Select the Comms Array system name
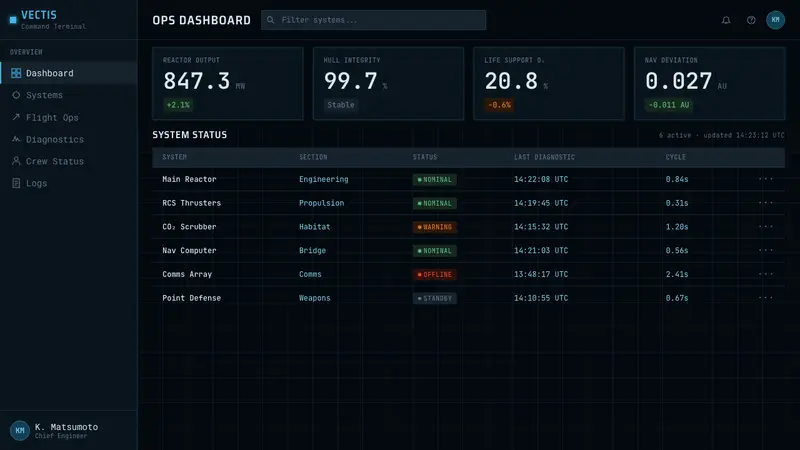Screen dimensions: 800x450 187,274
